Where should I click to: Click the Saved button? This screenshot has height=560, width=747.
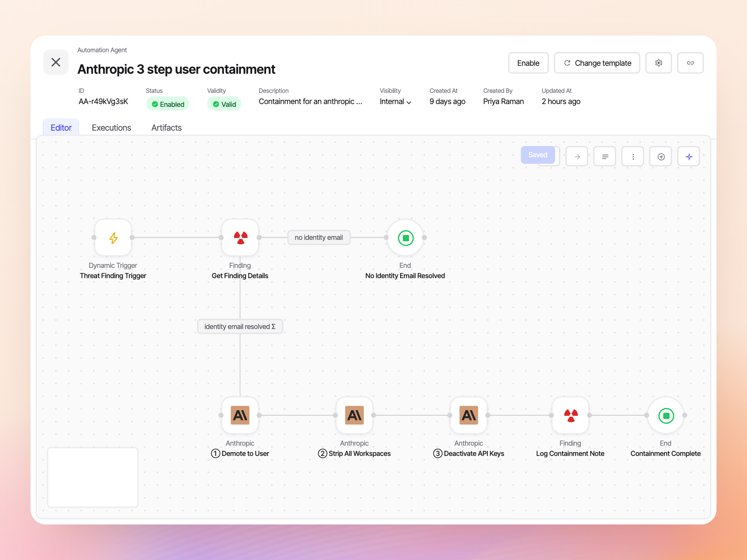pyautogui.click(x=538, y=155)
